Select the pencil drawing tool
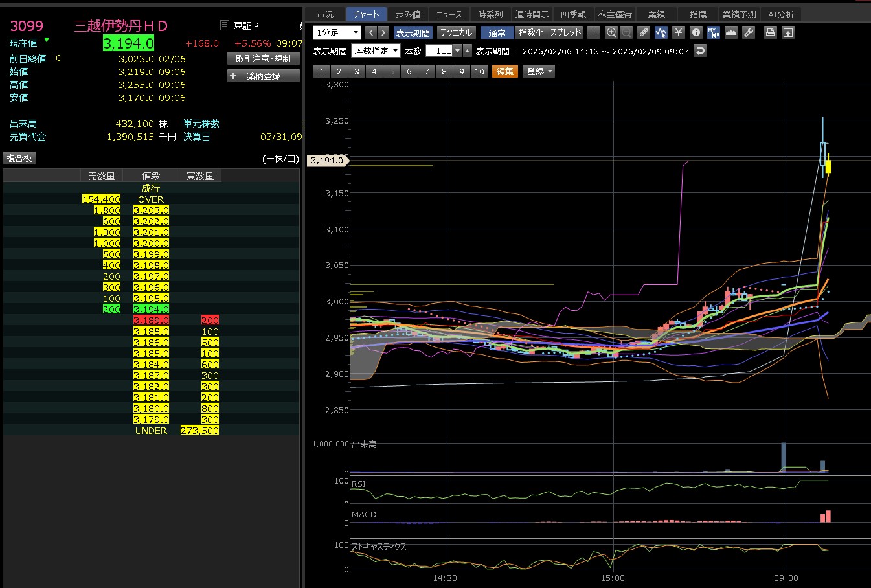Viewport: 871px width, 588px height. pyautogui.click(x=643, y=32)
